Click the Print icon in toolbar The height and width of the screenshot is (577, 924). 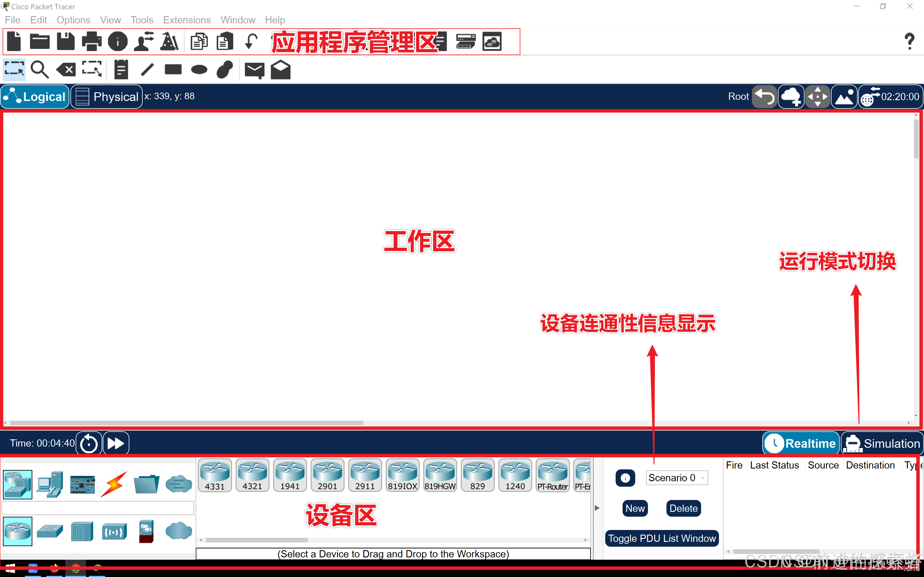click(92, 41)
